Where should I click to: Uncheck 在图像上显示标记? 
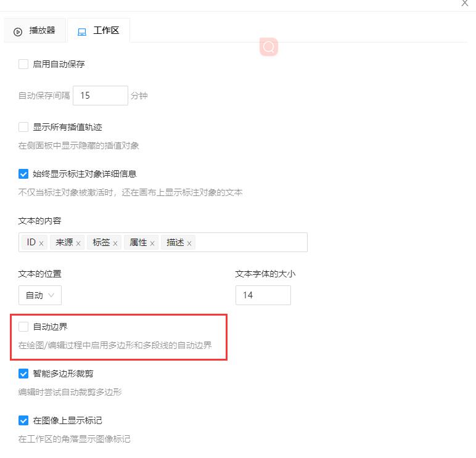tap(23, 420)
